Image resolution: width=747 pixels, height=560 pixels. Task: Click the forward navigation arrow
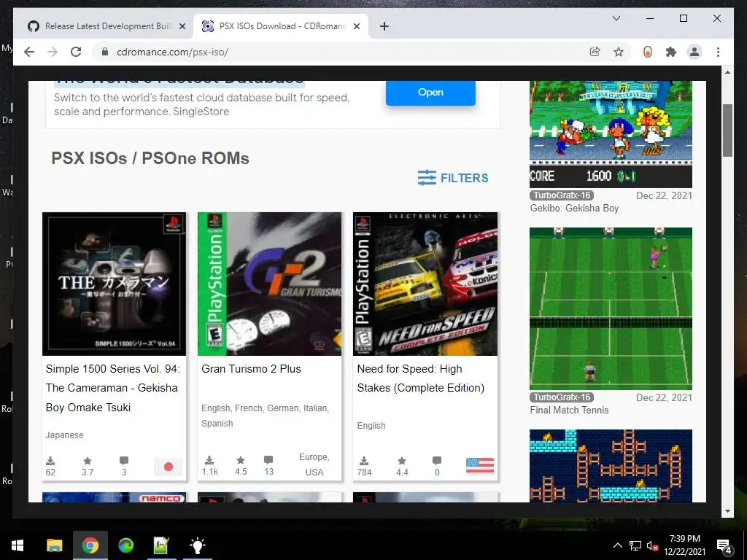point(53,52)
